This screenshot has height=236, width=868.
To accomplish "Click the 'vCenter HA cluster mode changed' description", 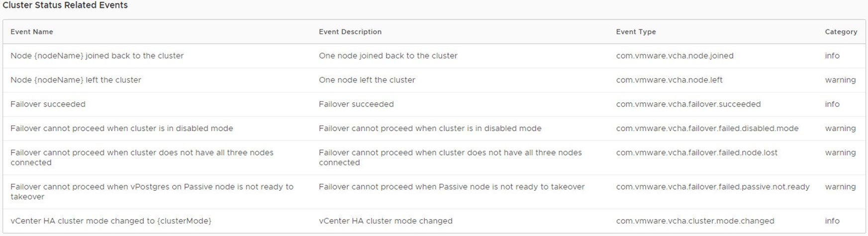I will (386, 221).
